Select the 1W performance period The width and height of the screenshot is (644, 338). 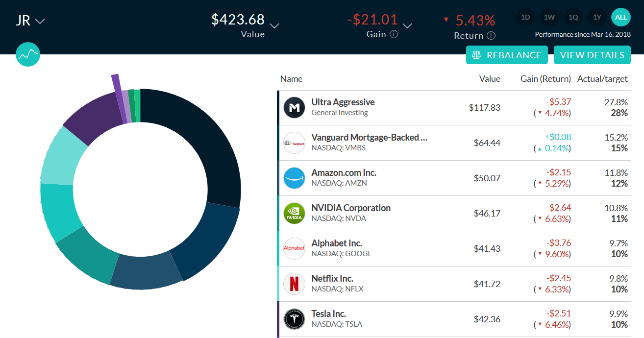(x=549, y=17)
